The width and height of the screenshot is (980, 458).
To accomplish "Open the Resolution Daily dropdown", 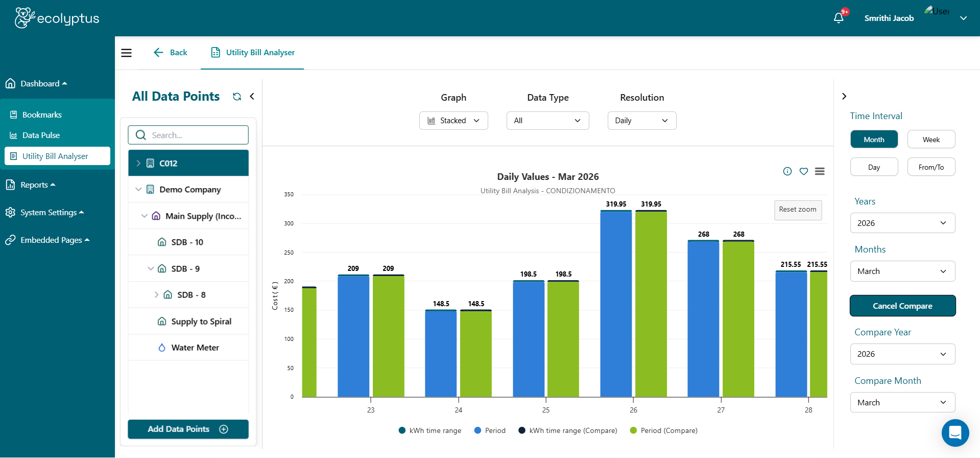I will point(641,121).
